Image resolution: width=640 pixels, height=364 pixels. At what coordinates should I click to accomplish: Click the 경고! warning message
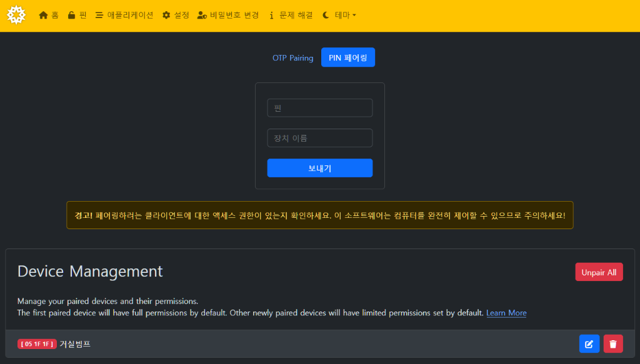pyautogui.click(x=319, y=215)
